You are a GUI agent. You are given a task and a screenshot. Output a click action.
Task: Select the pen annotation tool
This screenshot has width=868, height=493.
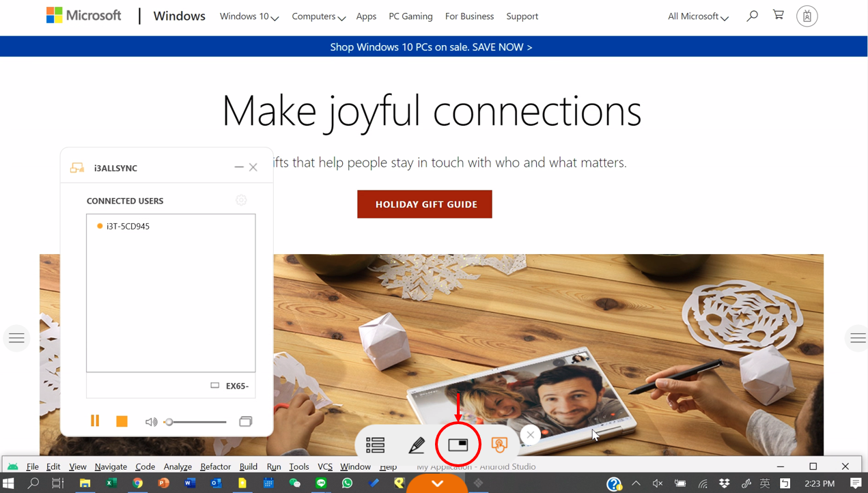click(x=417, y=445)
